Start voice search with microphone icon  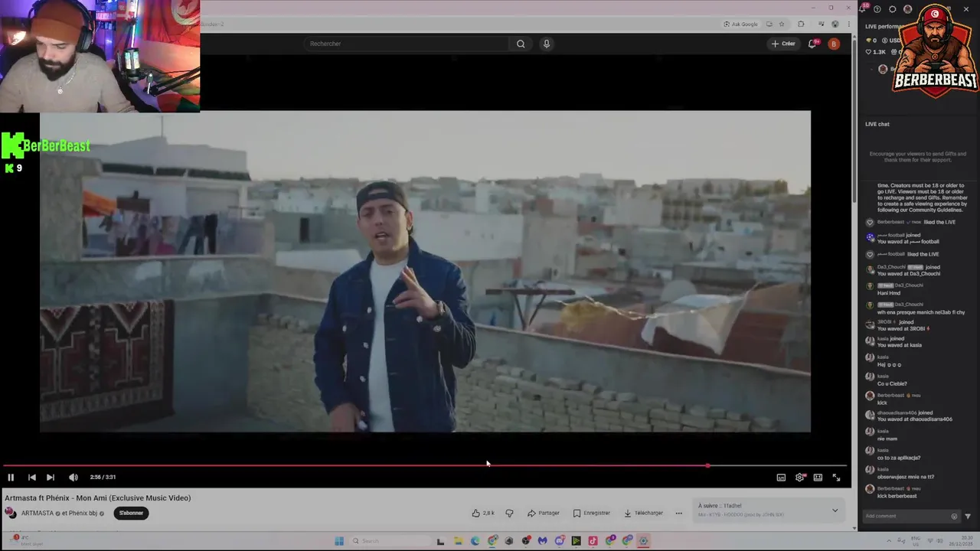point(547,44)
